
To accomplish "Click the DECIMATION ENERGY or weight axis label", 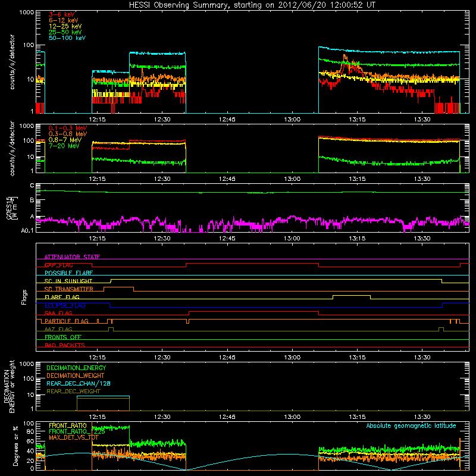I will [x=9, y=386].
